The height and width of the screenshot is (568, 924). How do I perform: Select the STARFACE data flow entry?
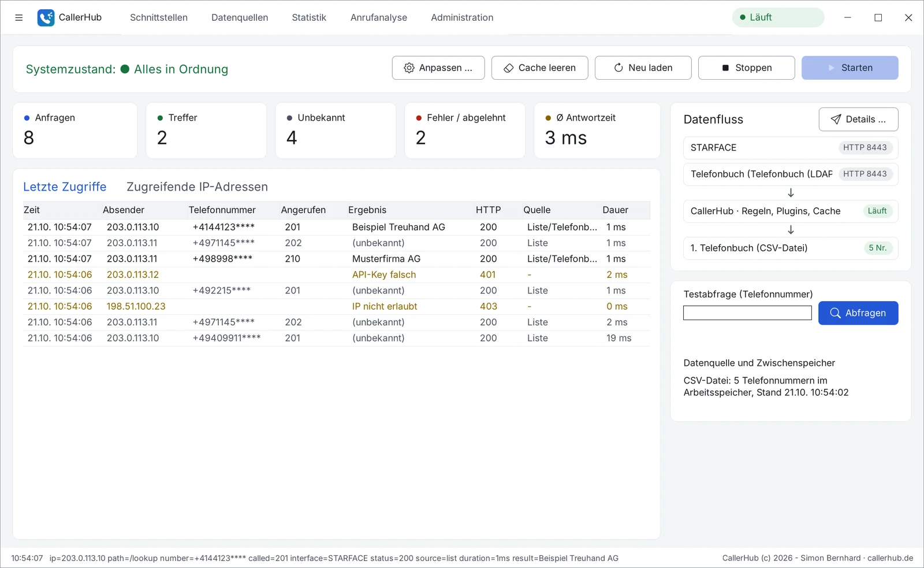791,148
